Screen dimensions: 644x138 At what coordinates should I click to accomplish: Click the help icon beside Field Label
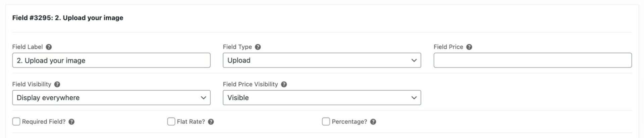pos(49,47)
